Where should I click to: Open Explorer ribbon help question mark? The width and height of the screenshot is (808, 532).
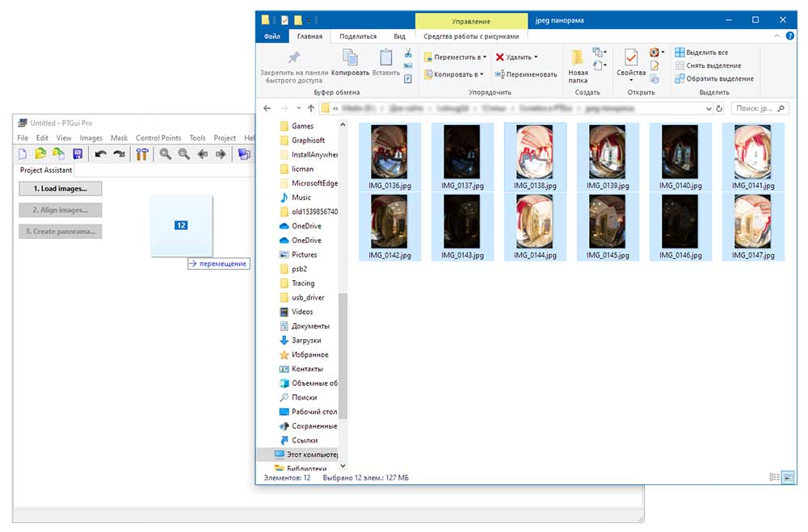pyautogui.click(x=790, y=36)
